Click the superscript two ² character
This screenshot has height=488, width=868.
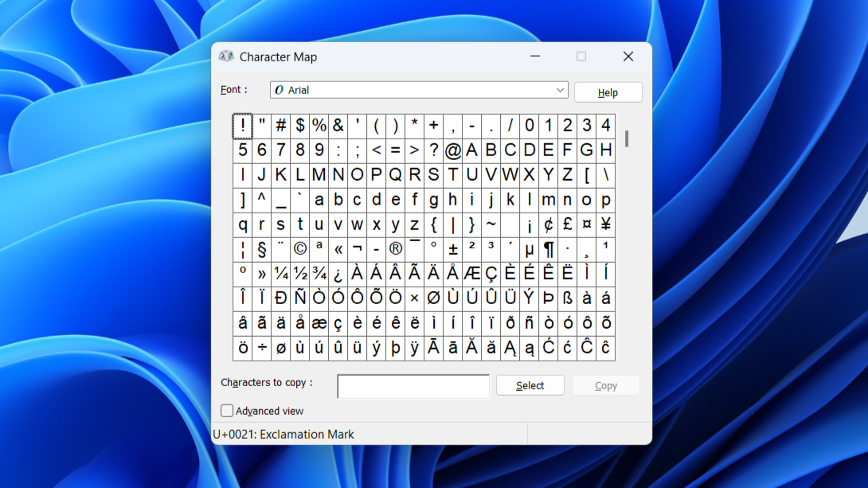(x=471, y=249)
